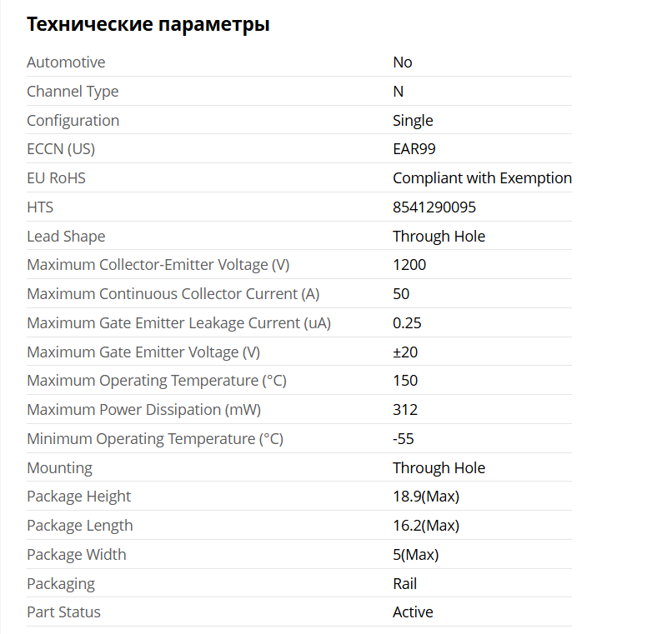672x634 pixels.
Task: Select Package Length value 16.2(Max)
Action: tap(426, 525)
